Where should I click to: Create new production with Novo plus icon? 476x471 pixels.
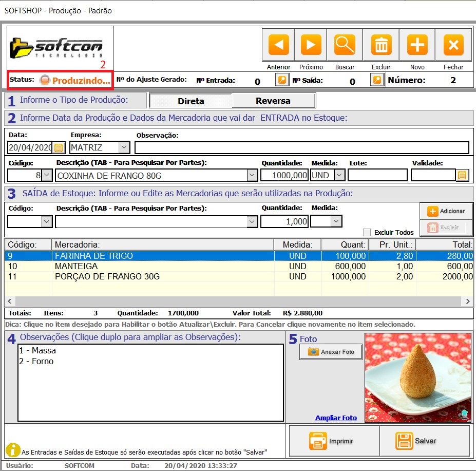tap(417, 46)
